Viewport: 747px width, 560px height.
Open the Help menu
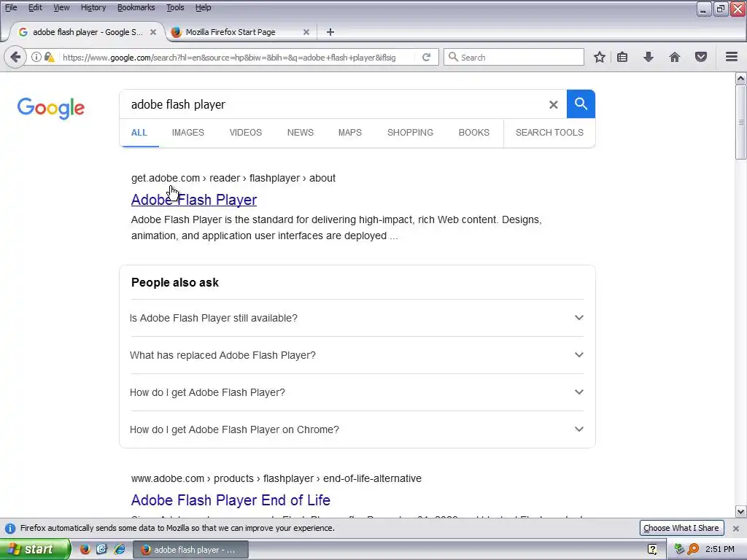203,7
